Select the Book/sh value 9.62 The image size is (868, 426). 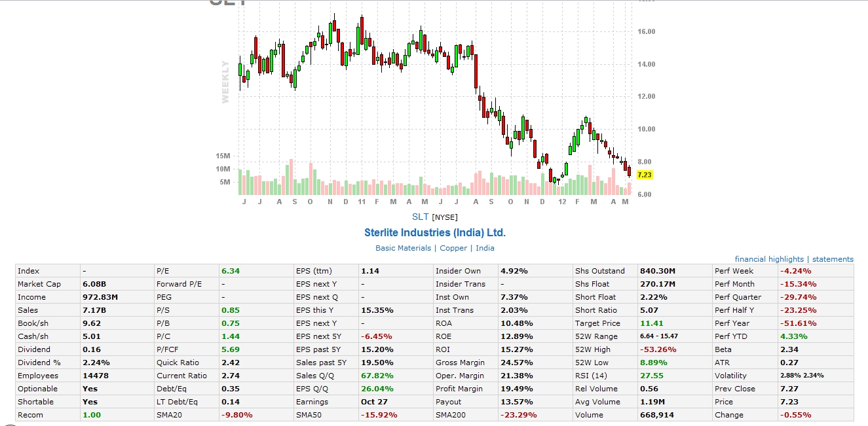(92, 323)
